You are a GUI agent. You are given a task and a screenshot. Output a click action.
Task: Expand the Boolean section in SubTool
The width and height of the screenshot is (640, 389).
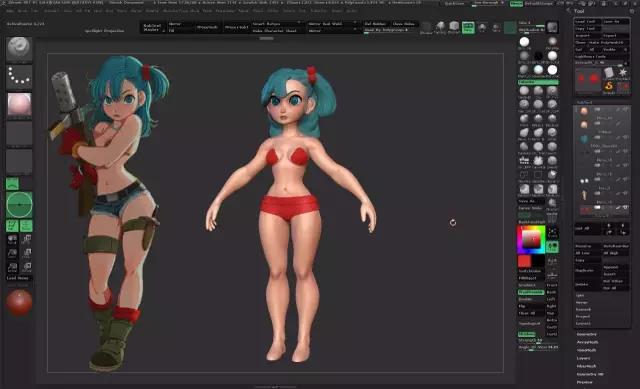coord(583,309)
